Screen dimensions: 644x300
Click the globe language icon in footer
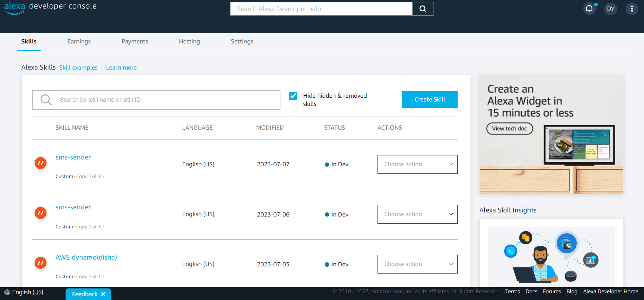click(7, 292)
